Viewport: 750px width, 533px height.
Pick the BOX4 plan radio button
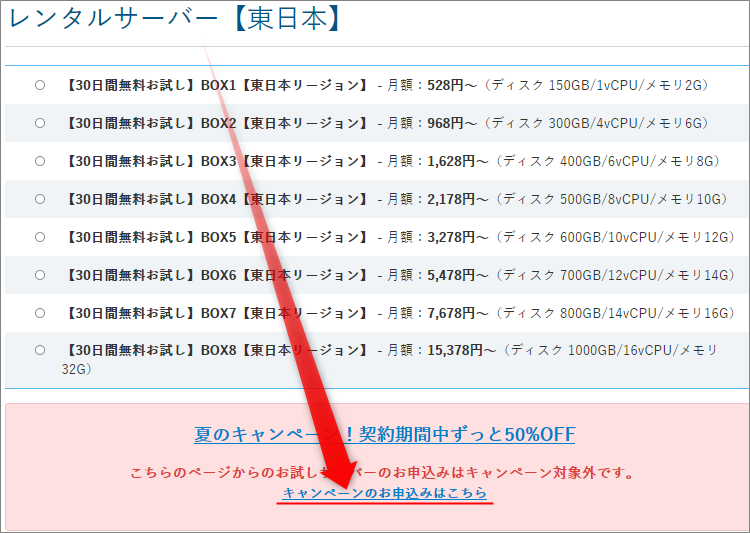40,199
